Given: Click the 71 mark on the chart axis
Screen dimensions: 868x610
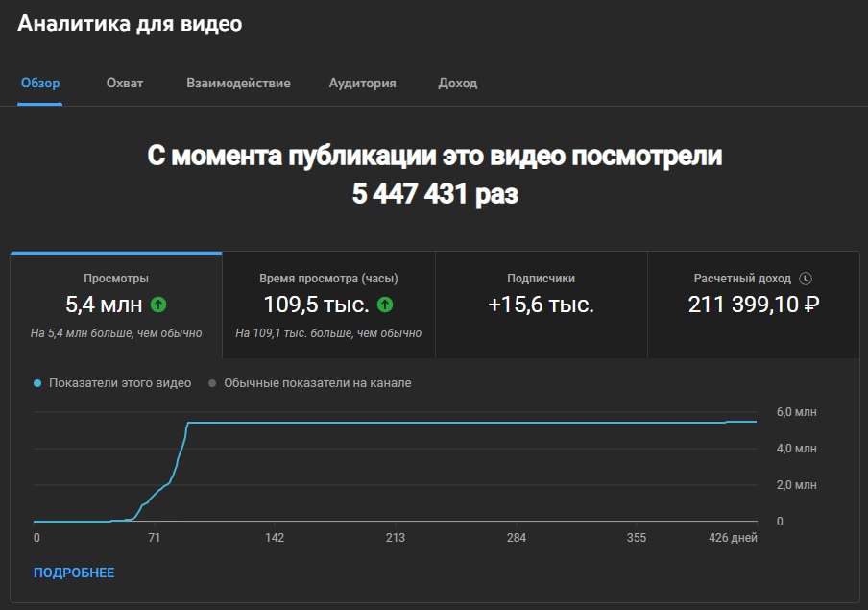Looking at the screenshot, I should [154, 538].
